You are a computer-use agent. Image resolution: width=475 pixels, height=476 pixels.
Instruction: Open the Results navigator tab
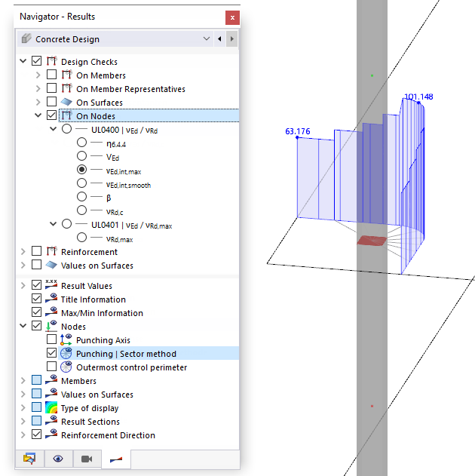(116, 459)
